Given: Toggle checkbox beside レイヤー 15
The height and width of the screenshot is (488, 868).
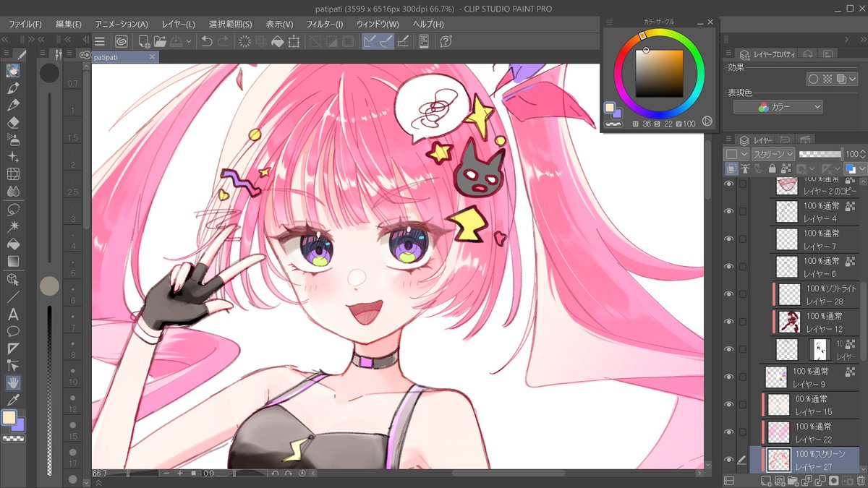Looking at the screenshot, I should click(742, 404).
